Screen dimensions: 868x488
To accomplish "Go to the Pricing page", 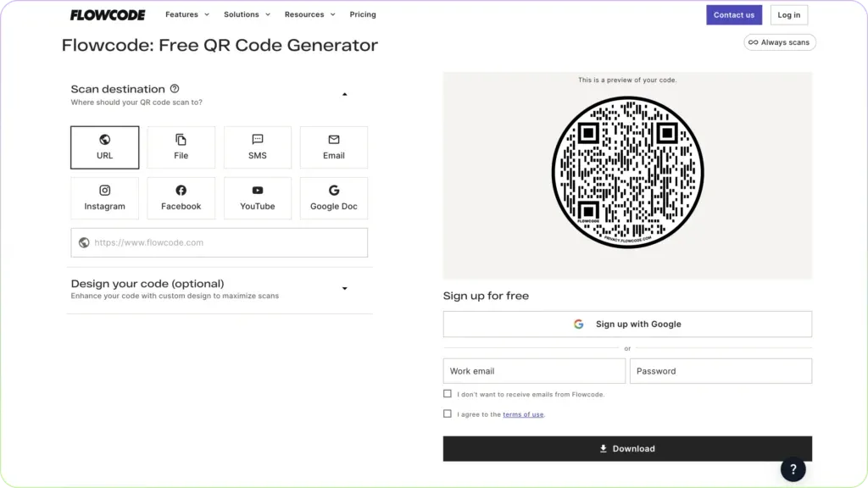I will [x=362, y=14].
